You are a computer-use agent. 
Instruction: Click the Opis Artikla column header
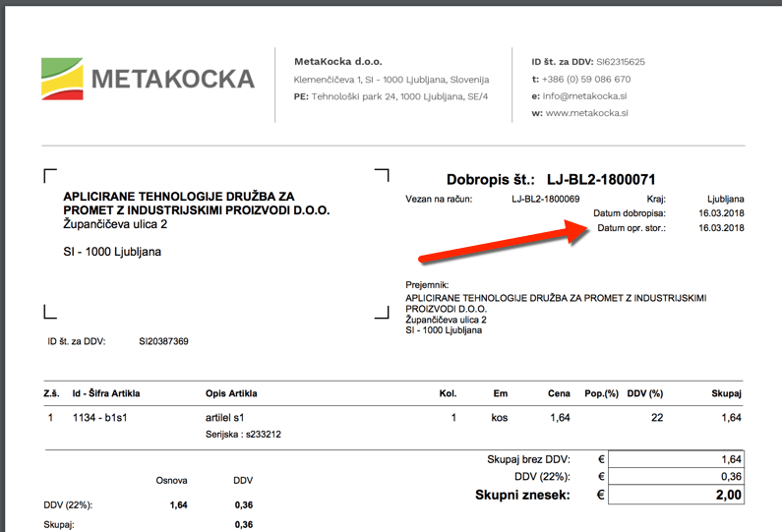tap(231, 393)
